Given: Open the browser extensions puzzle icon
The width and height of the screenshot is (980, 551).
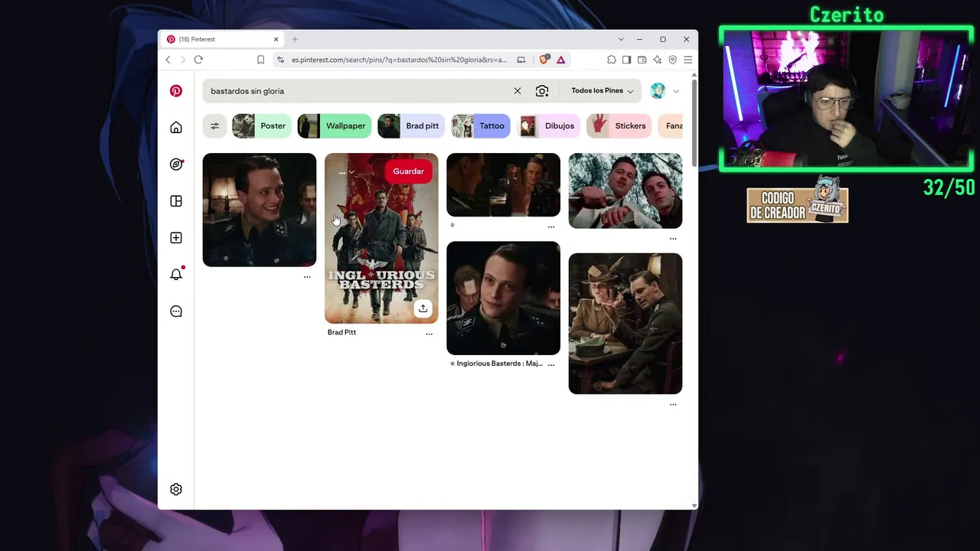Looking at the screenshot, I should coord(612,60).
